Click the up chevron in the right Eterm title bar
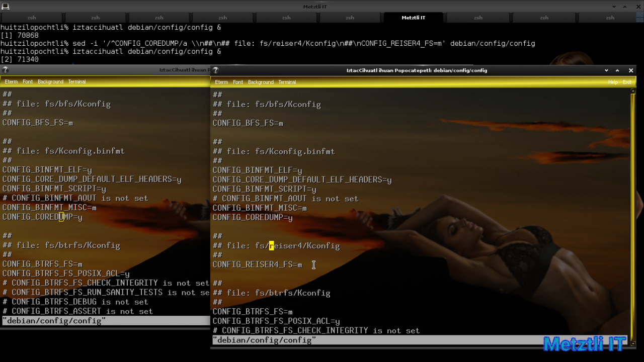 tap(617, 70)
